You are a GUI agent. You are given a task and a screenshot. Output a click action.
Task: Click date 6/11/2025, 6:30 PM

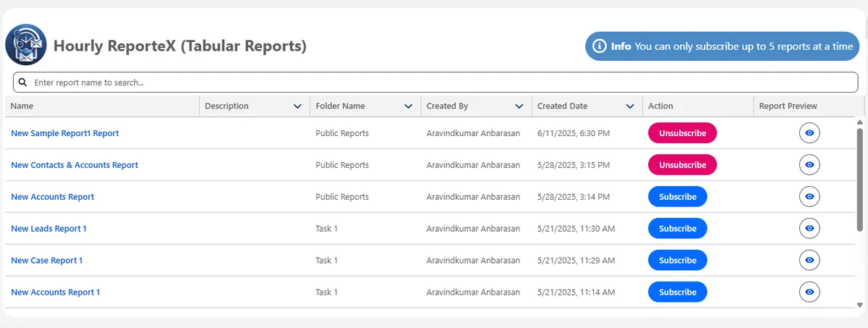tap(574, 133)
